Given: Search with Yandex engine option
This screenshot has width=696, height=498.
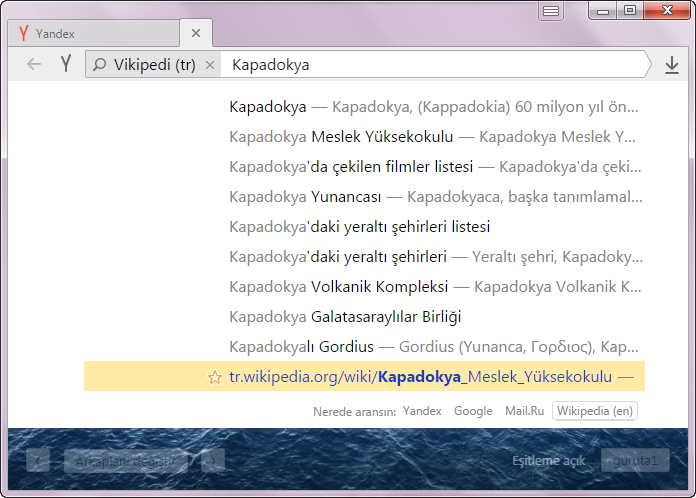Looking at the screenshot, I should [x=422, y=411].
